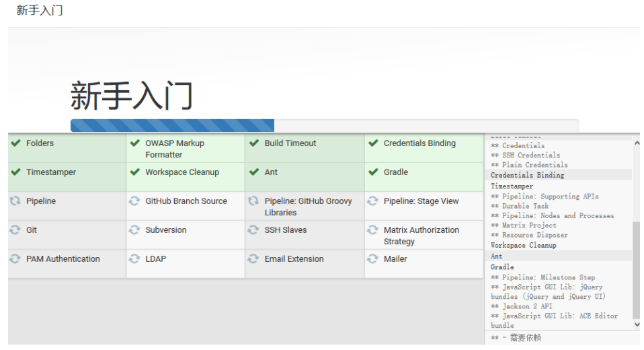This screenshot has height=350, width=644.
Task: Click the '** Plain Credentials' log entry
Action: pyautogui.click(x=530, y=164)
